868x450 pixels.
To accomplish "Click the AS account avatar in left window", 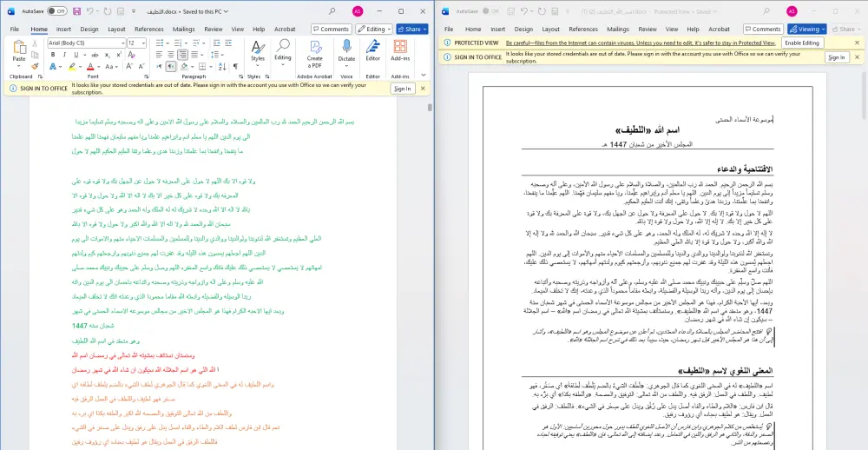I will [358, 11].
